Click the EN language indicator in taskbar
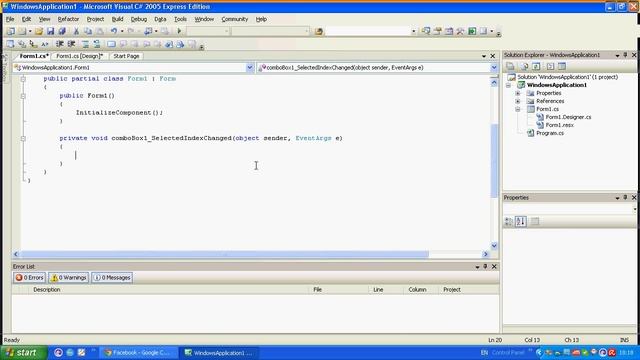640x360 pixels. coord(484,353)
